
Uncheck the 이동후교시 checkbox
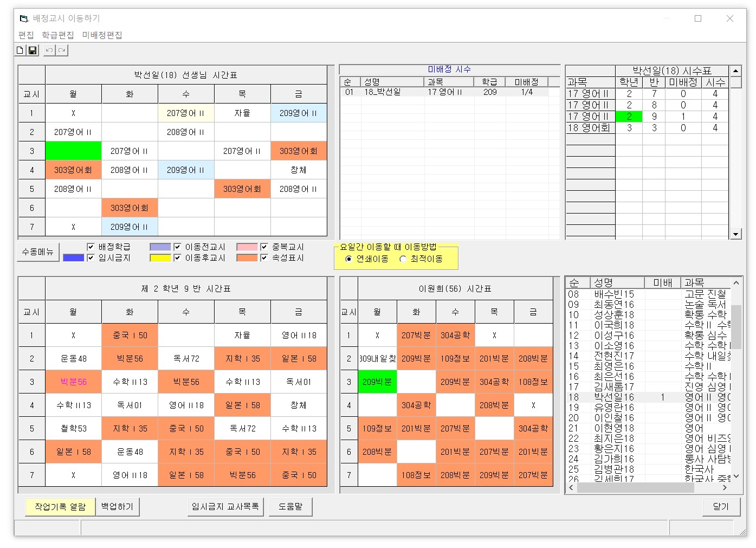coord(177,257)
